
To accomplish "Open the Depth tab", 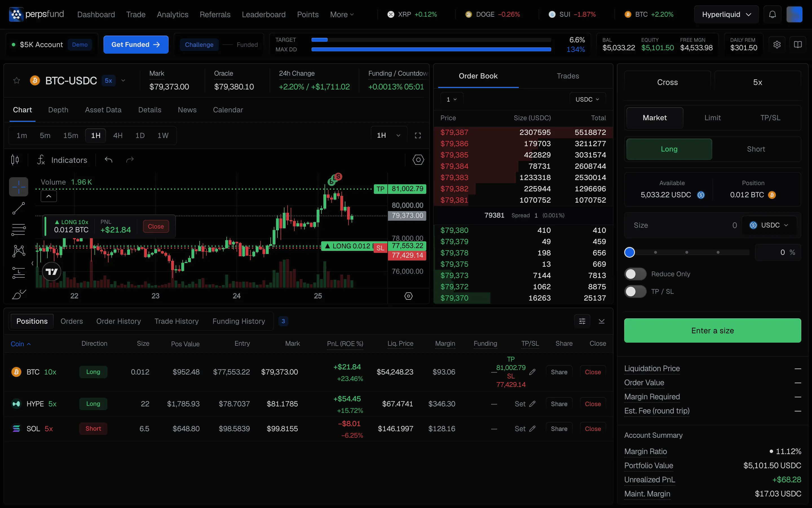I will point(58,110).
